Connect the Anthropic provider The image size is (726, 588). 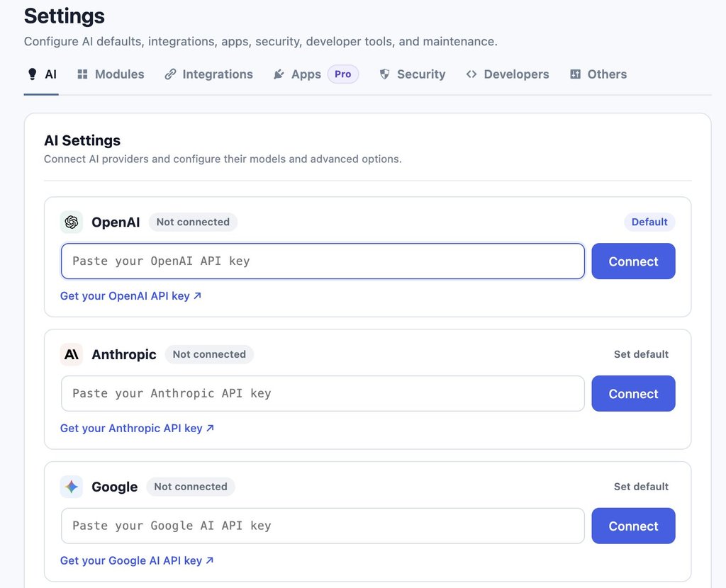click(633, 394)
